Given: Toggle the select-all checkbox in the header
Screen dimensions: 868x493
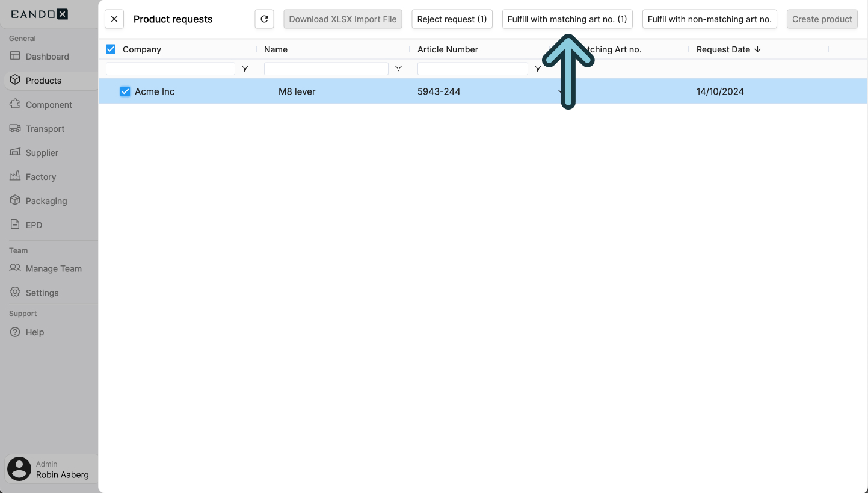Looking at the screenshot, I should point(111,49).
